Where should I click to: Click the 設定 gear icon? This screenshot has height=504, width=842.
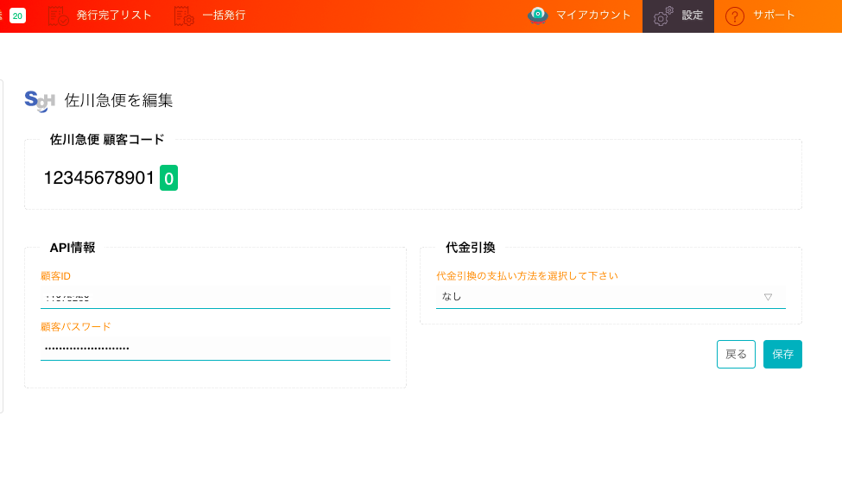(663, 16)
